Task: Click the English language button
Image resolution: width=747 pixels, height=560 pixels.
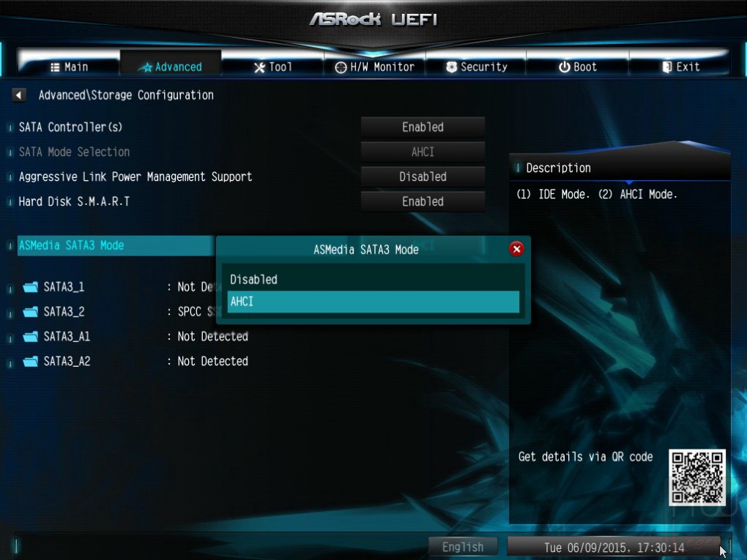Action: point(463,547)
